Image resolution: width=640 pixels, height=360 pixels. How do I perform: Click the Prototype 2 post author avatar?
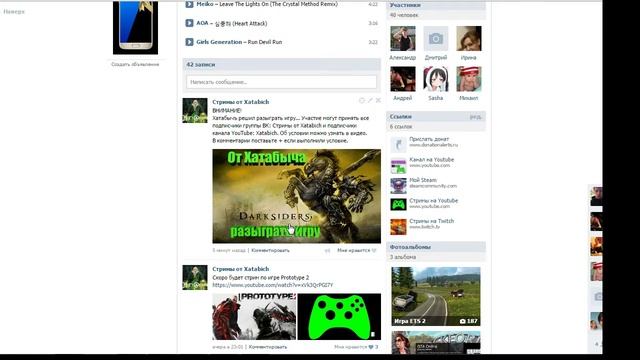click(195, 277)
